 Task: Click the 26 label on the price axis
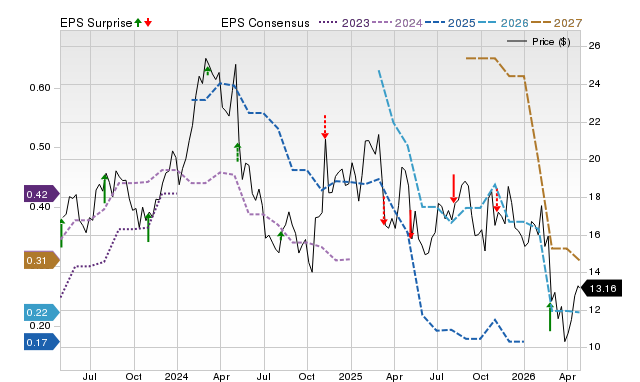pyautogui.click(x=595, y=46)
